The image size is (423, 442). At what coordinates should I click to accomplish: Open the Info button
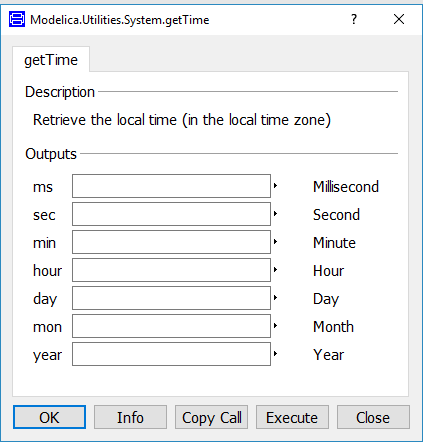click(x=130, y=417)
